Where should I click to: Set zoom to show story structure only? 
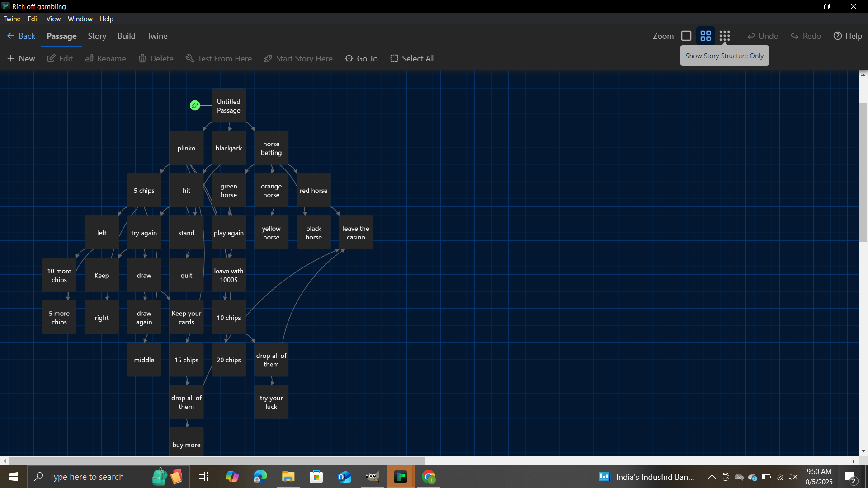725,36
